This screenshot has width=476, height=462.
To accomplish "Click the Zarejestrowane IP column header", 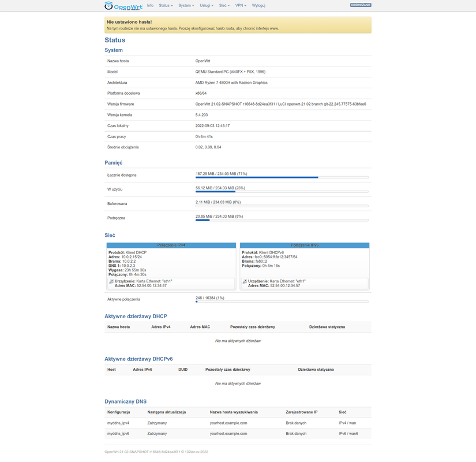I will pos(301,412).
